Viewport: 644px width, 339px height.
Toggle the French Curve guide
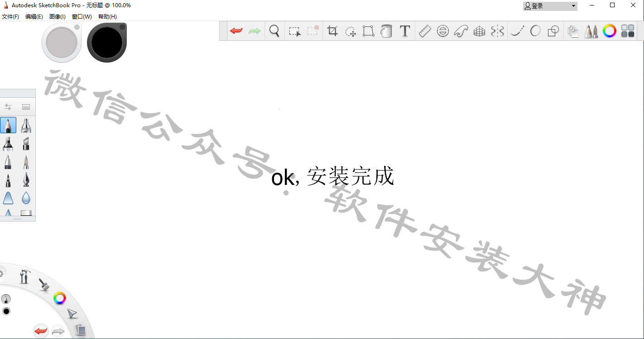point(461,31)
